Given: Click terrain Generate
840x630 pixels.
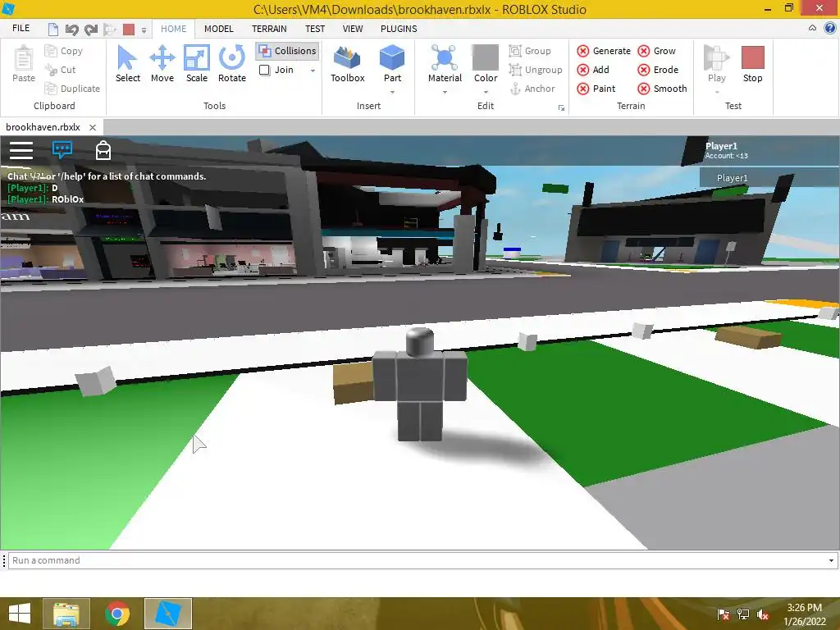Looking at the screenshot, I should tap(604, 51).
